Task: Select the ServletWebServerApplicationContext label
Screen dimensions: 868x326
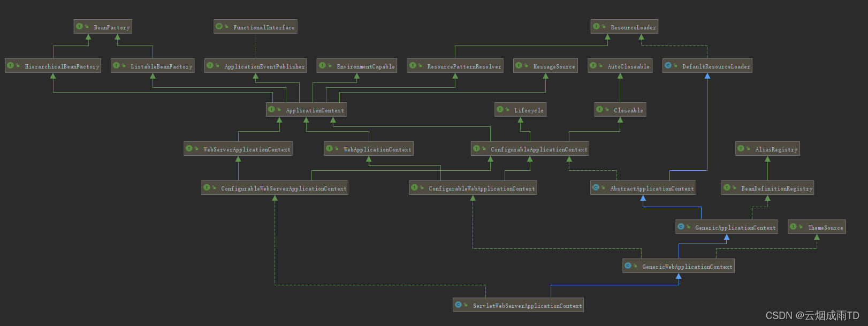Action: [527, 306]
